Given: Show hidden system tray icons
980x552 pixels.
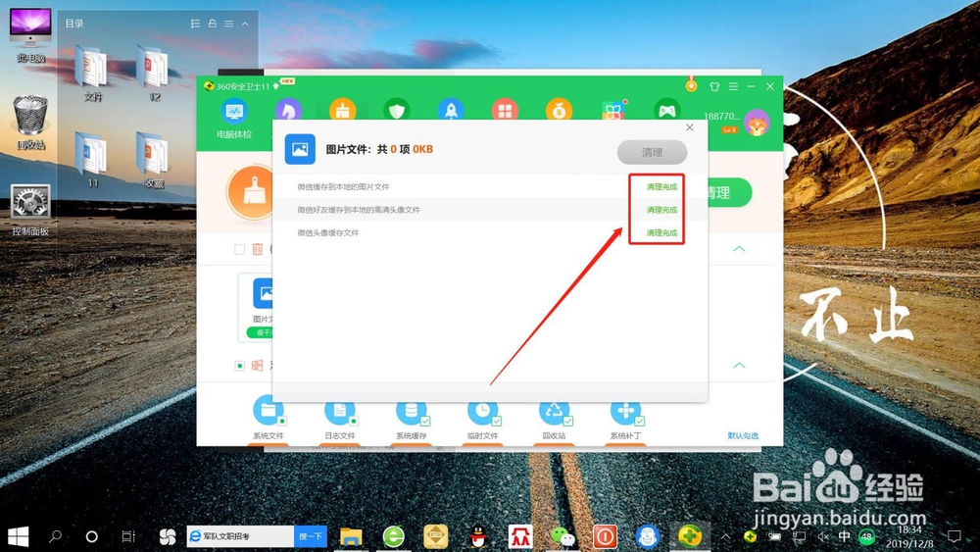Looking at the screenshot, I should 725,536.
